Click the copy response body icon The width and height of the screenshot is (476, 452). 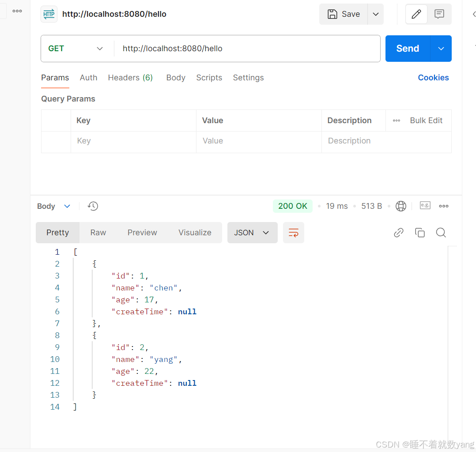tap(419, 232)
